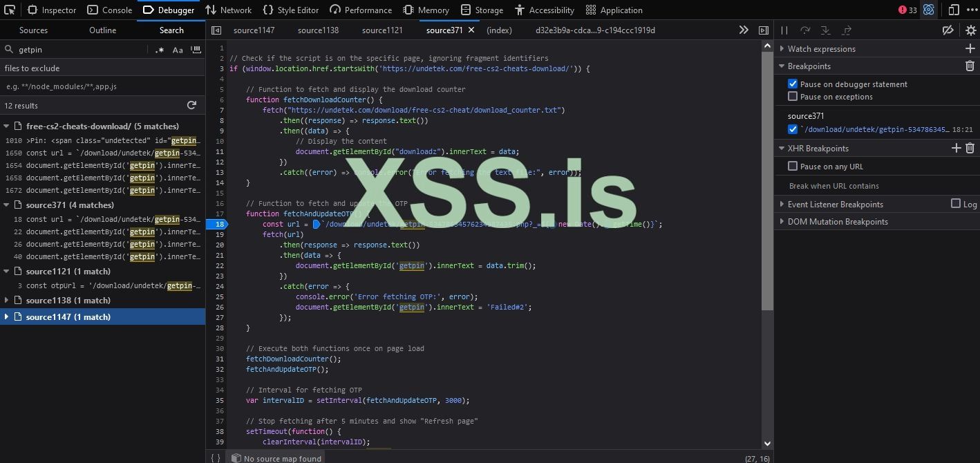Open the d32e3b9a-cdca editor tab
Image resolution: width=980 pixels, height=463 pixels.
595,30
